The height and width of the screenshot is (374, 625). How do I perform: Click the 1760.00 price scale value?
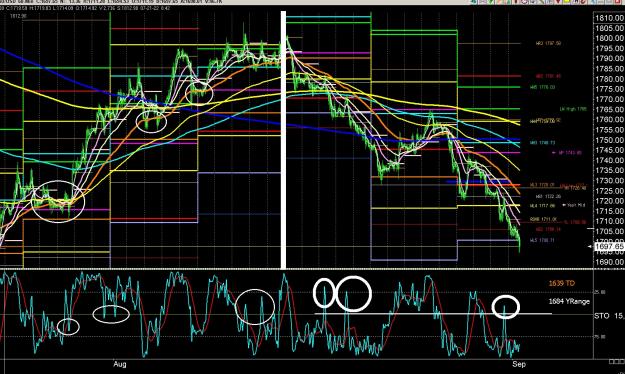pos(609,120)
